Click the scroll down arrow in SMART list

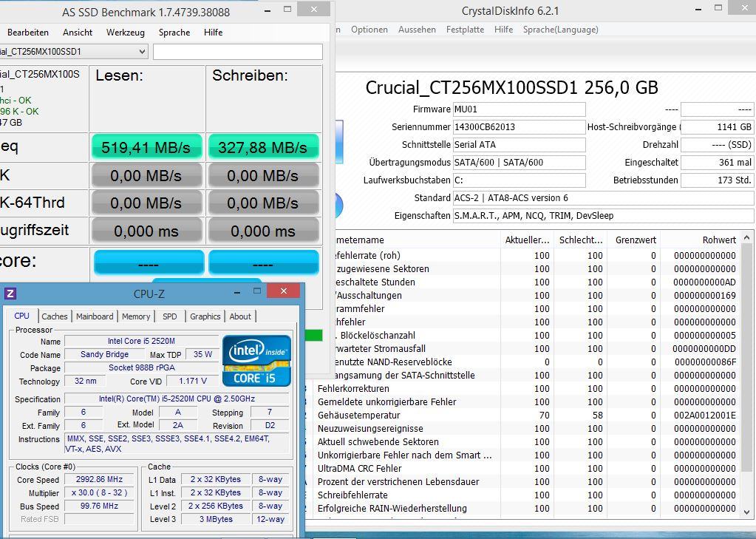point(747,512)
